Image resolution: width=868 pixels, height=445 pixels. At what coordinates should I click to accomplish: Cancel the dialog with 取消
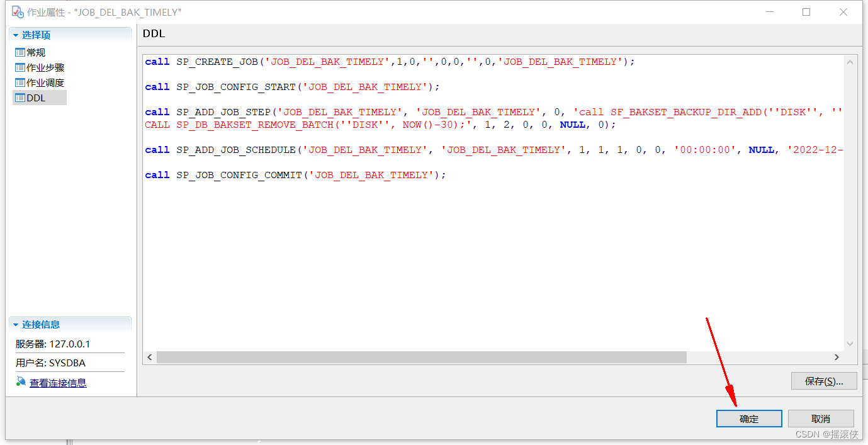(x=821, y=419)
